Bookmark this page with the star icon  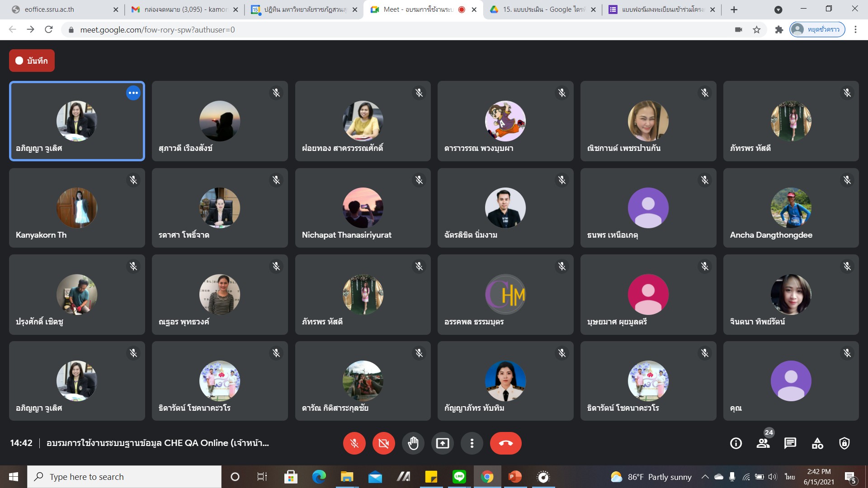tap(756, 30)
